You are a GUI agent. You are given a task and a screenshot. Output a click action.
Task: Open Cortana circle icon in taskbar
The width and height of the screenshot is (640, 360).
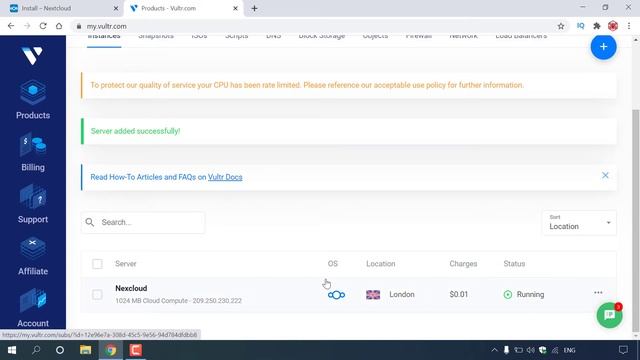(x=60, y=350)
